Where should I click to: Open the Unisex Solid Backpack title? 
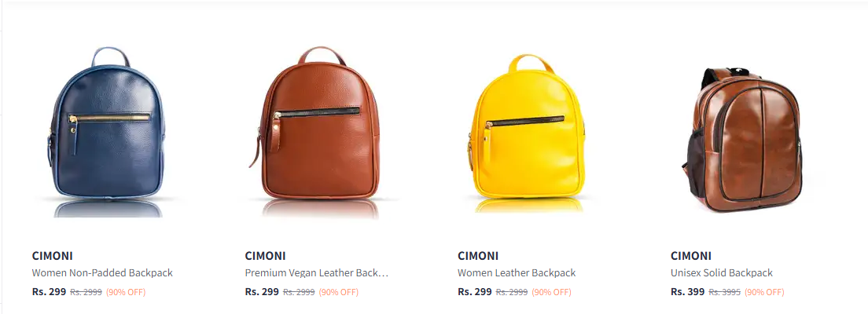(721, 272)
